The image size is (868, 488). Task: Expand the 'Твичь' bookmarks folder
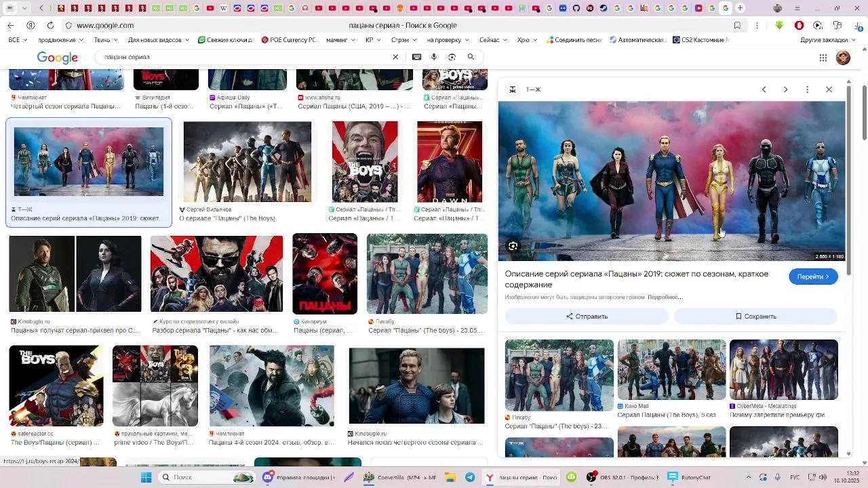105,40
